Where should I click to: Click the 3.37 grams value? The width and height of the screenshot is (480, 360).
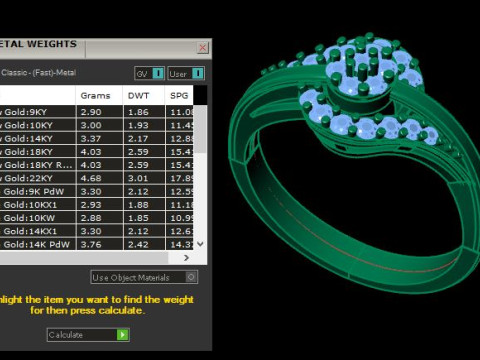tap(91, 139)
